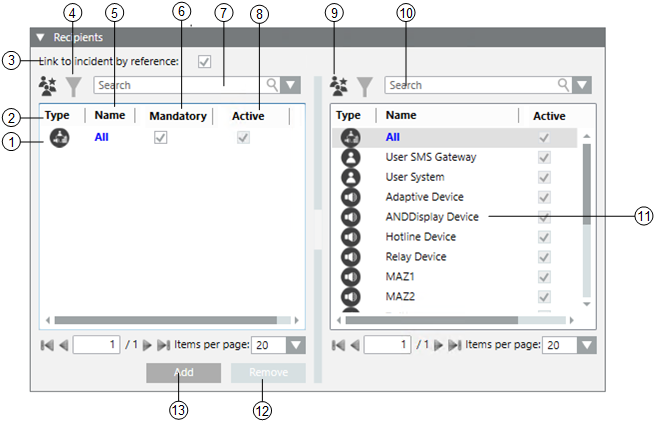Open left Items per page dropdown
Viewport: 659px width, 426px height.
(295, 344)
